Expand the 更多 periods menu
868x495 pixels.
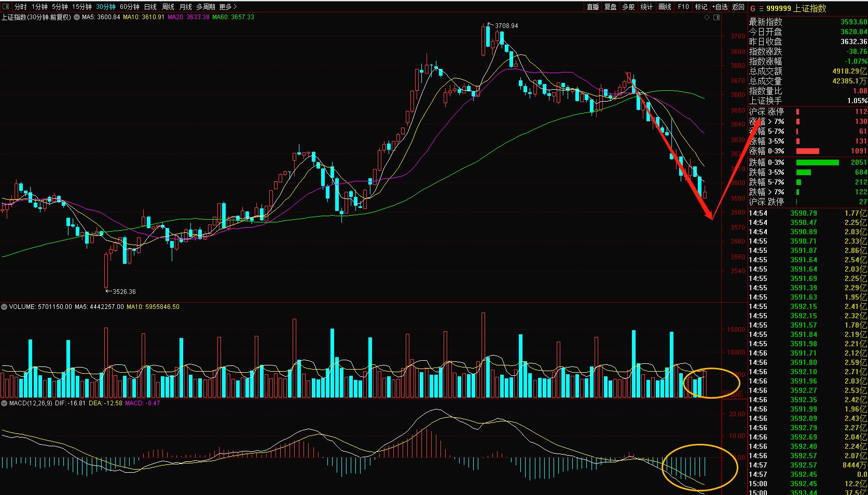(228, 7)
